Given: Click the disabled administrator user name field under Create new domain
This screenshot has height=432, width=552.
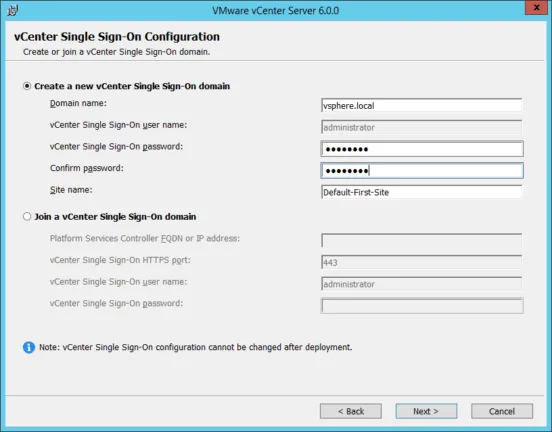Looking at the screenshot, I should click(422, 127).
